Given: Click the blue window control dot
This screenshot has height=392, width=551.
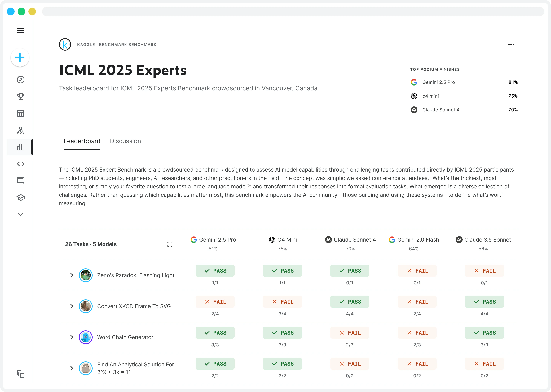Looking at the screenshot, I should pos(11,11).
